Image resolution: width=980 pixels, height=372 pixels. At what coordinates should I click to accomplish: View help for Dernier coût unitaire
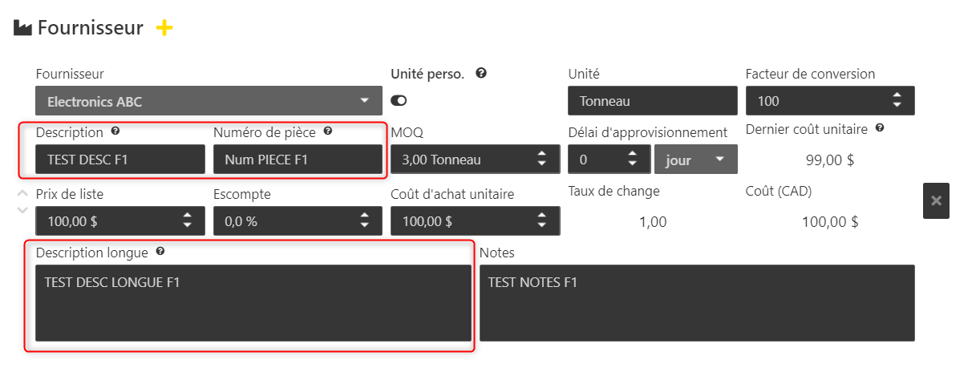tap(880, 127)
